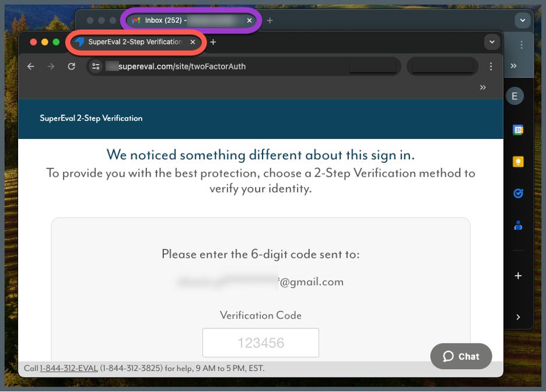Screen dimensions: 546x392
Task: Open tab search dropdown in SuperEval window
Action: tap(492, 42)
